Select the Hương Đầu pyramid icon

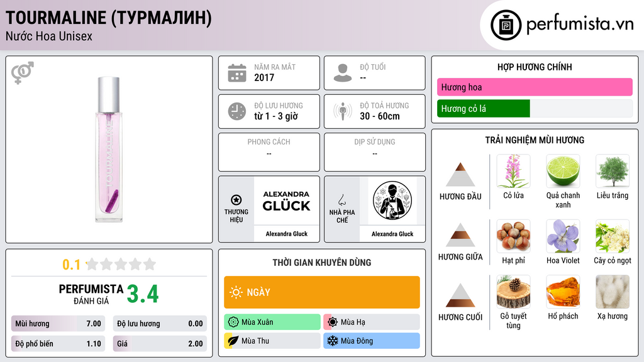tap(460, 175)
